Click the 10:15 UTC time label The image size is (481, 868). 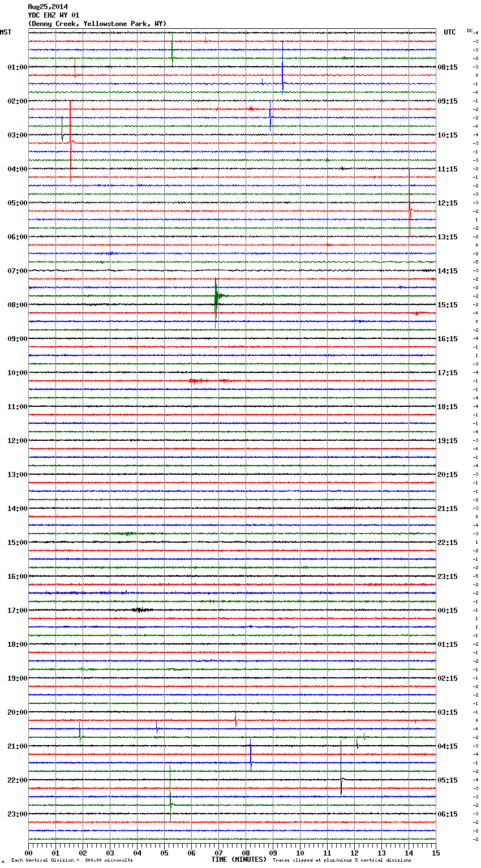[x=448, y=135]
